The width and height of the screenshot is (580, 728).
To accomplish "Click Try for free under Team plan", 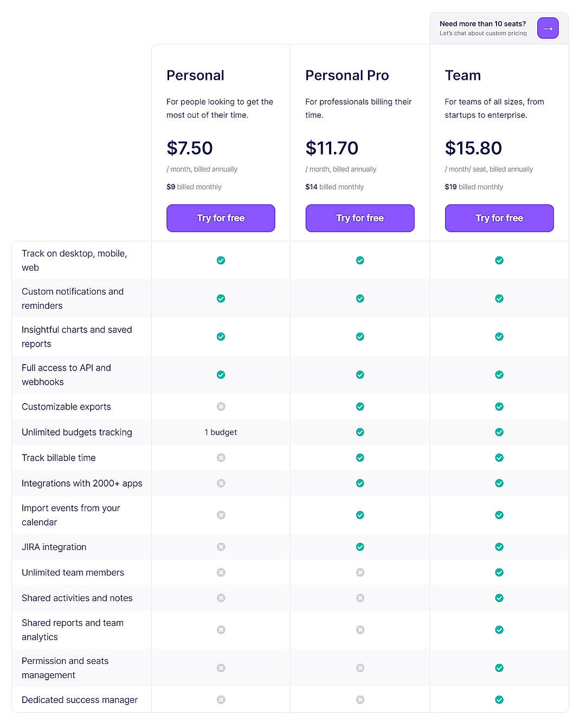I will (x=499, y=218).
